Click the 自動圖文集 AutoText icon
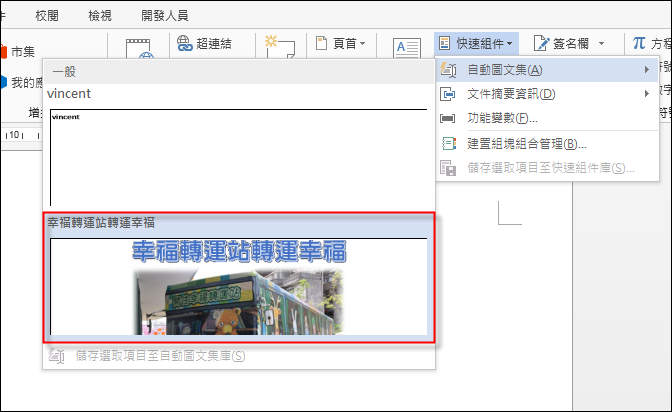This screenshot has width=672, height=412. click(x=448, y=70)
